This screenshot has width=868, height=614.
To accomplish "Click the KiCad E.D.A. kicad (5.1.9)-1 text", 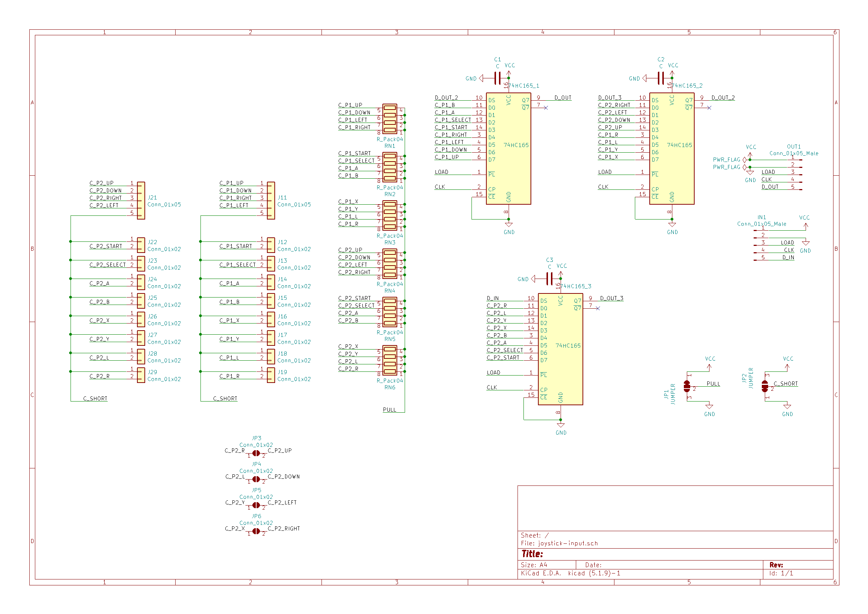I will 571,573.
